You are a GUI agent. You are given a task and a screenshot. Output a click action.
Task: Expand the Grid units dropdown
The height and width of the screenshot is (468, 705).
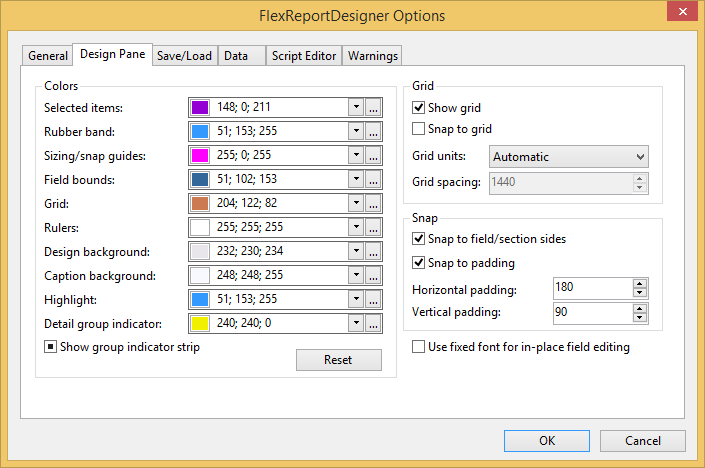[640, 157]
